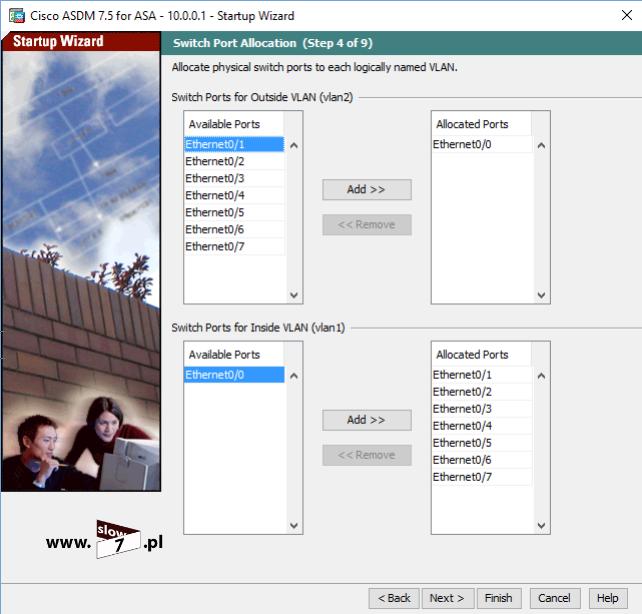Screen dimensions: 642x614
Task: Click down arrow of Outside available ports scrollbar
Action: pyautogui.click(x=294, y=295)
